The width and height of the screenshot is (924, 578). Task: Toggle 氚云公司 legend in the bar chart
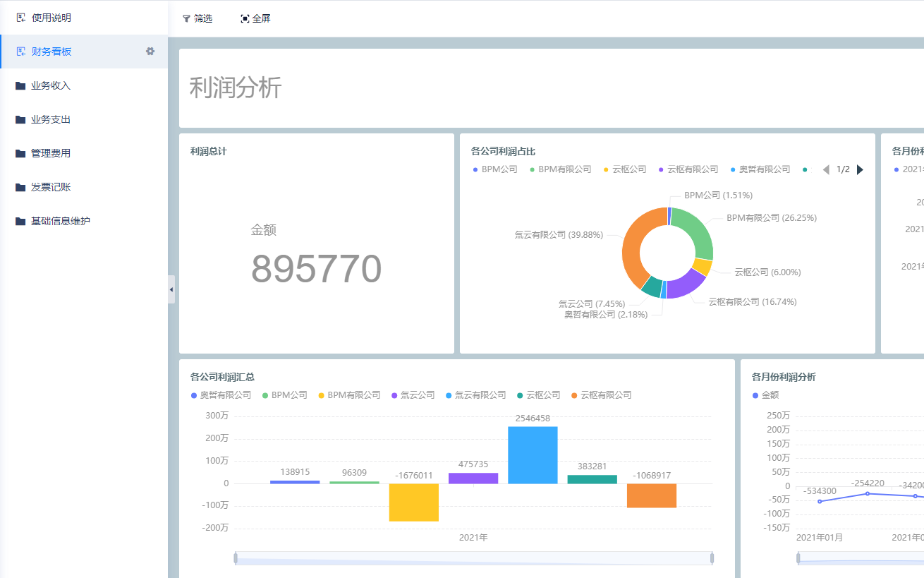click(x=413, y=395)
